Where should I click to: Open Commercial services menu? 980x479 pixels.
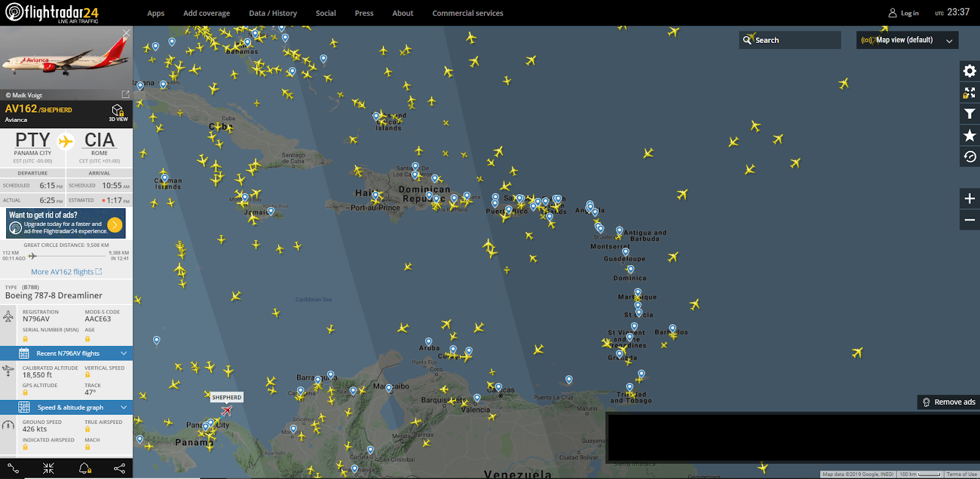coord(468,13)
